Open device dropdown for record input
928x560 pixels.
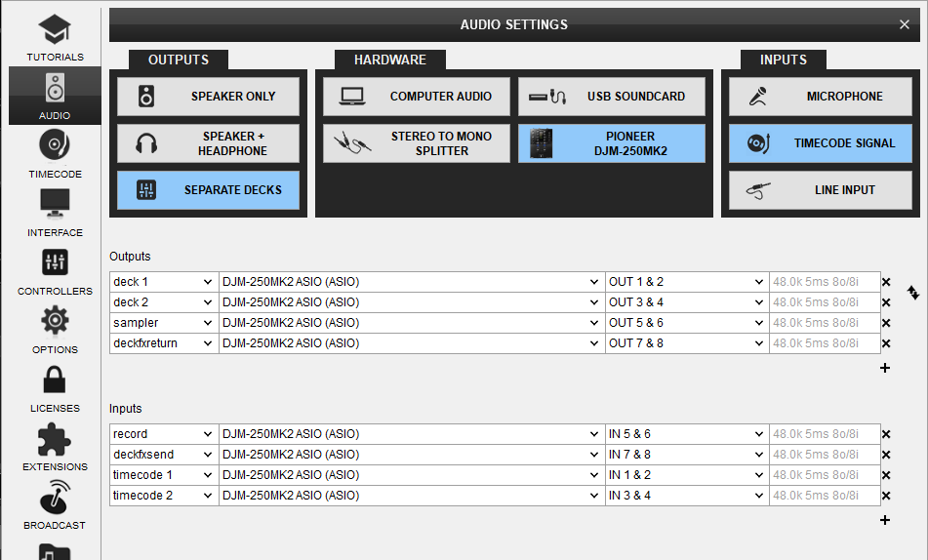(x=412, y=434)
